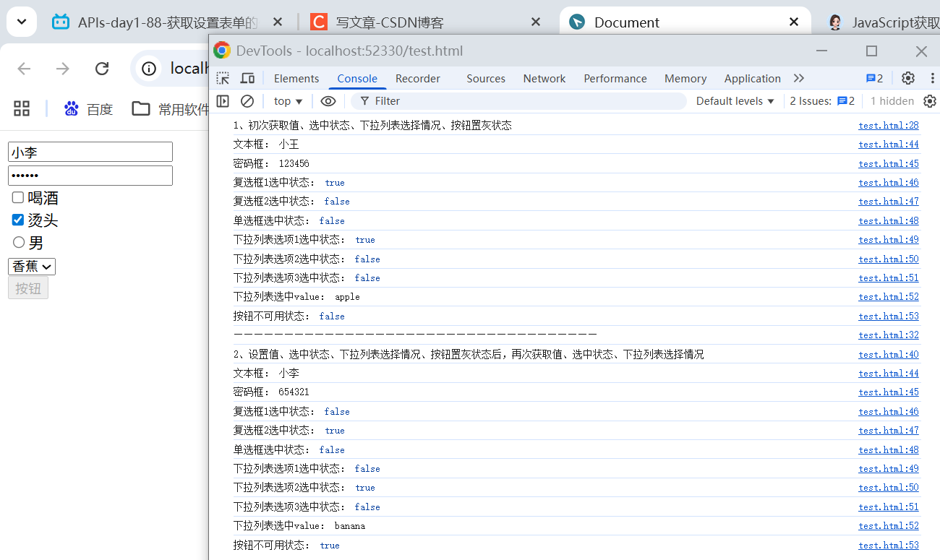Clear the console with the clear icon
This screenshot has width=940, height=560.
click(x=247, y=101)
